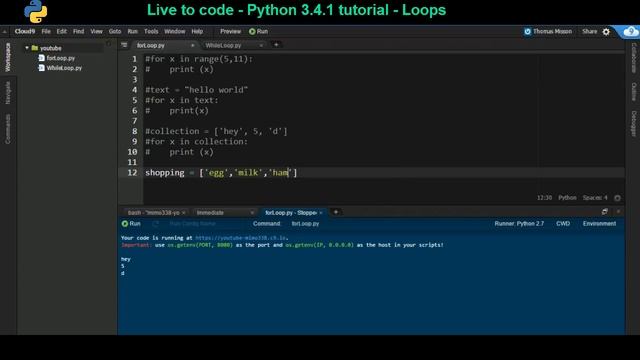Click line number 8 in the gutter
The width and height of the screenshot is (640, 360).
click(x=134, y=131)
